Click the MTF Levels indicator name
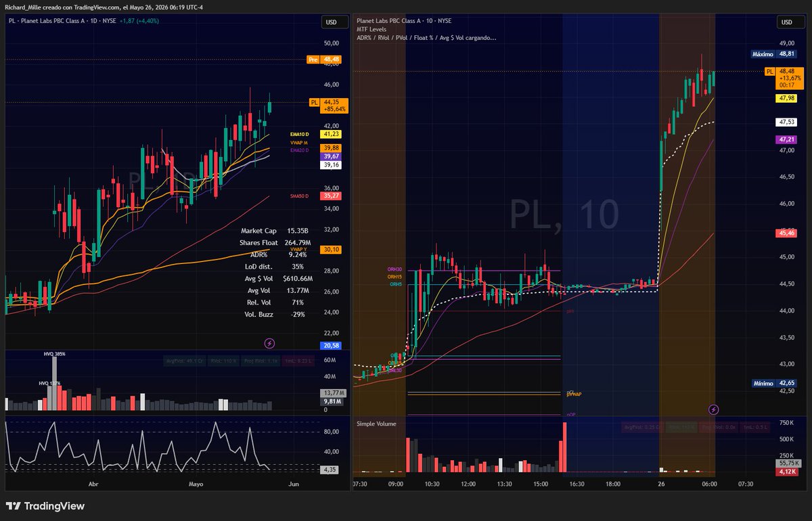 click(x=371, y=29)
